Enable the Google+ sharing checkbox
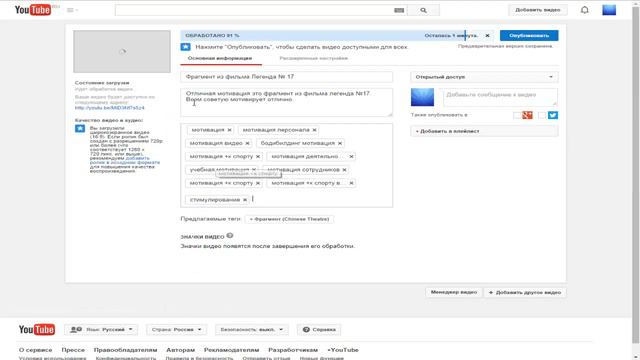This screenshot has width=640, height=360. tap(517, 116)
